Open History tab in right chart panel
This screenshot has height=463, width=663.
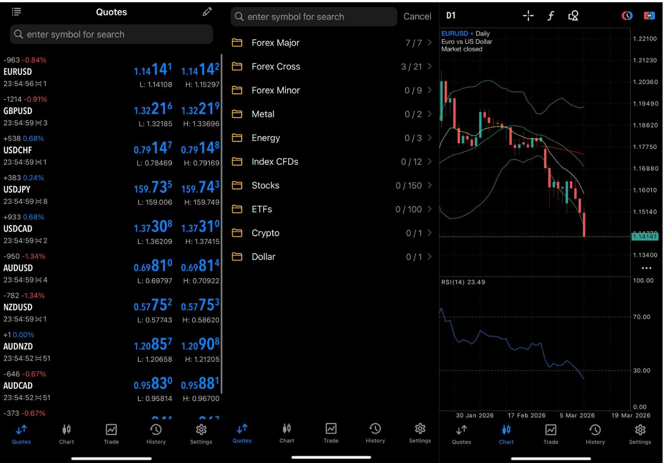[595, 434]
